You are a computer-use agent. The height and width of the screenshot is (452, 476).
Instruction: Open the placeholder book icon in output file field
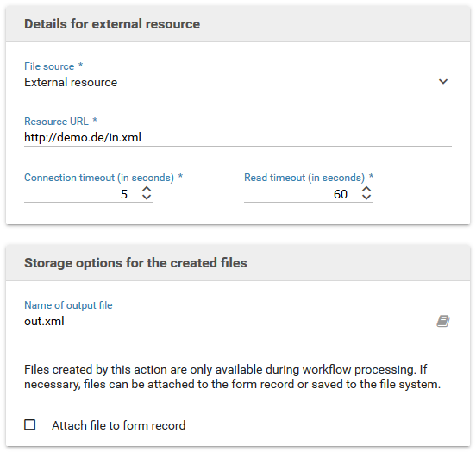click(443, 321)
